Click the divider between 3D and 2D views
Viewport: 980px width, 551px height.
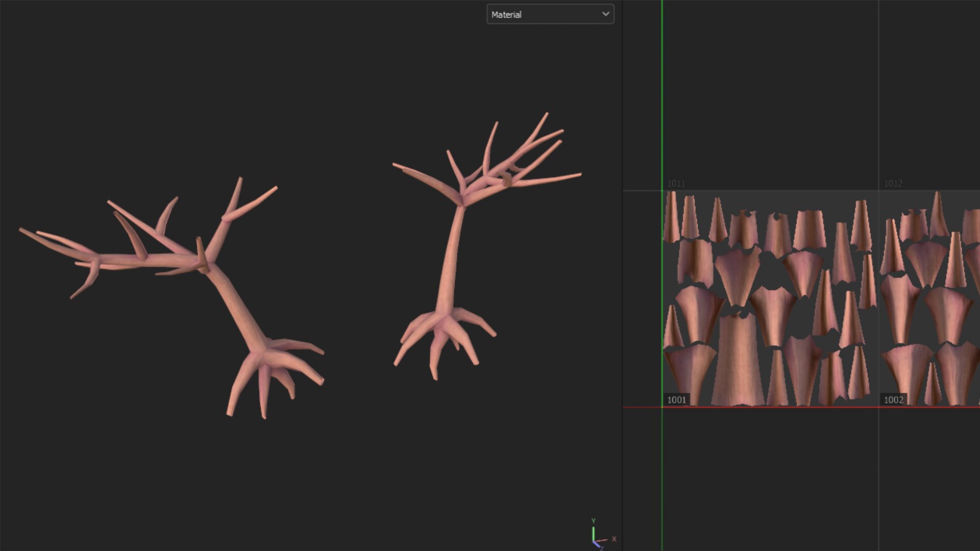622,275
